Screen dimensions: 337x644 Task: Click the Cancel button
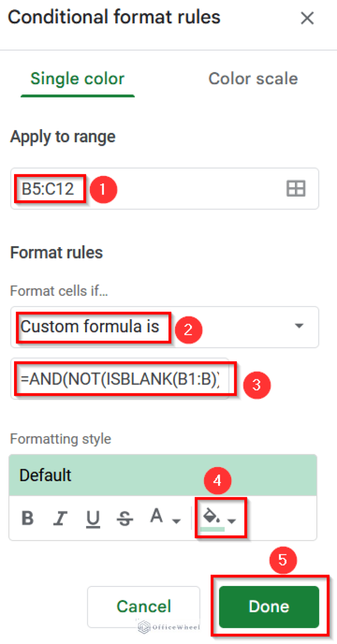point(143,606)
